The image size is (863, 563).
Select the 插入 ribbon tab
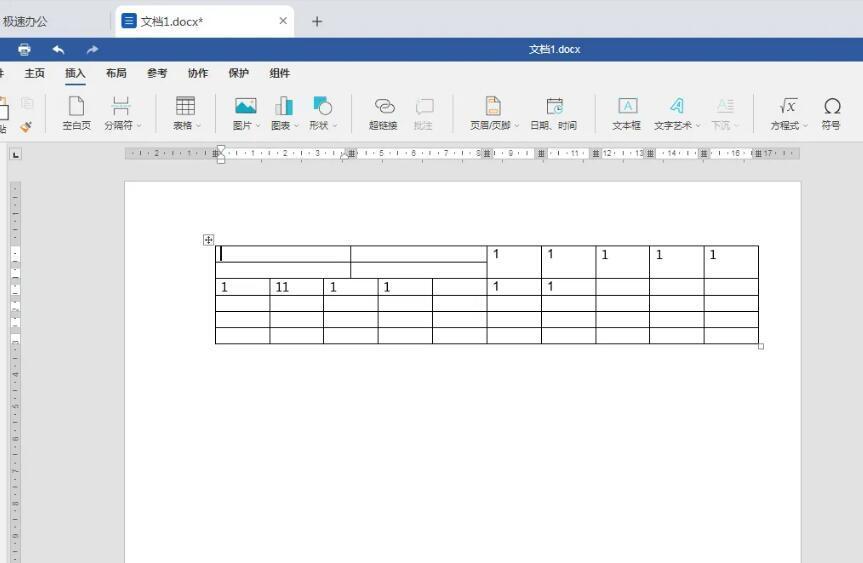point(75,73)
